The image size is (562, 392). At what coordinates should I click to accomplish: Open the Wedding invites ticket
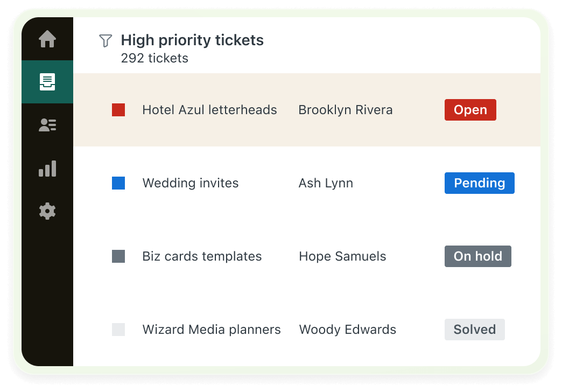tap(190, 183)
